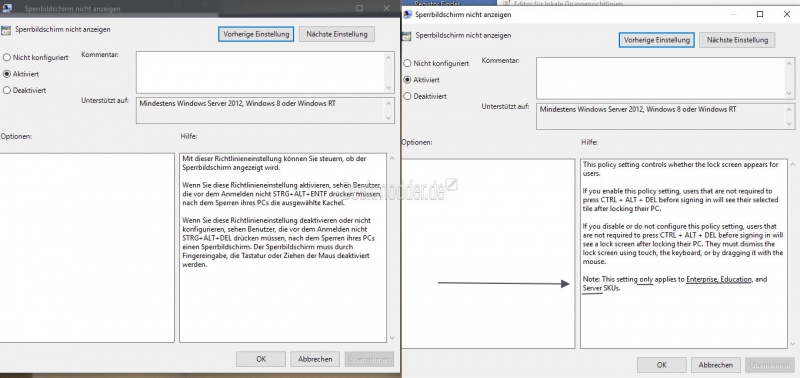Click the Gruppenrichtlinien editor icon in the background window
The width and height of the screenshot is (800, 378).
click(506, 3)
